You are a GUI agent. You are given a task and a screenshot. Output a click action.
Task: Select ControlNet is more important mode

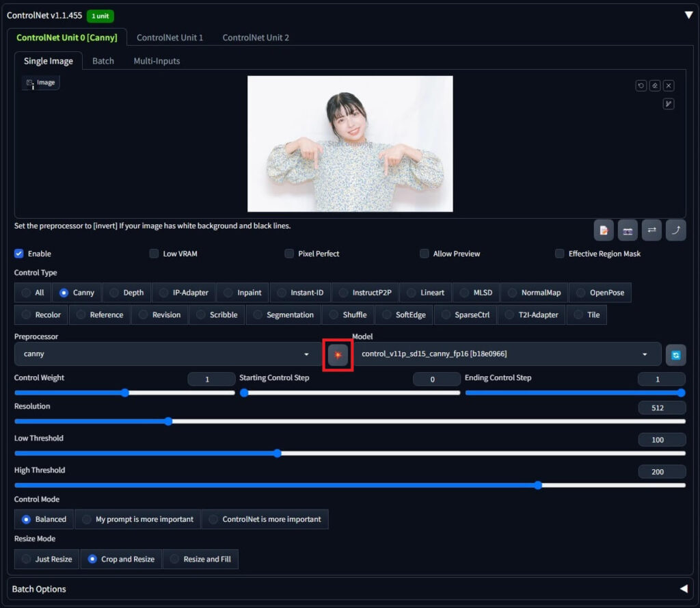(265, 519)
